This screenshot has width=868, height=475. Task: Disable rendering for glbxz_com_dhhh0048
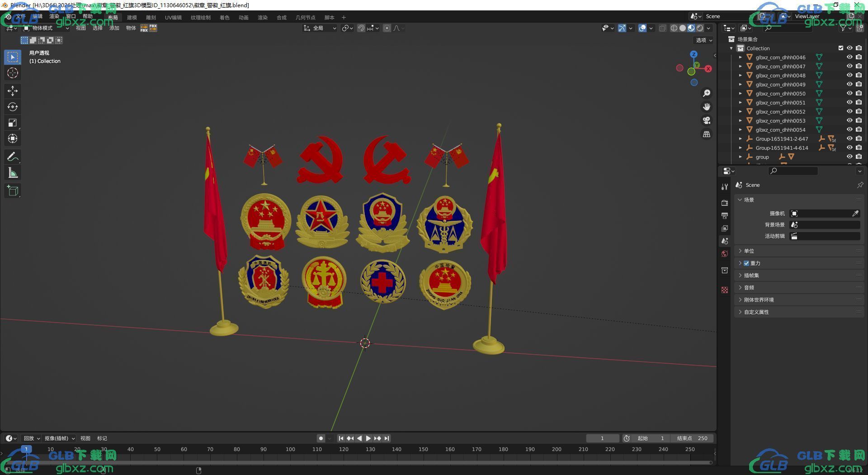coord(859,76)
